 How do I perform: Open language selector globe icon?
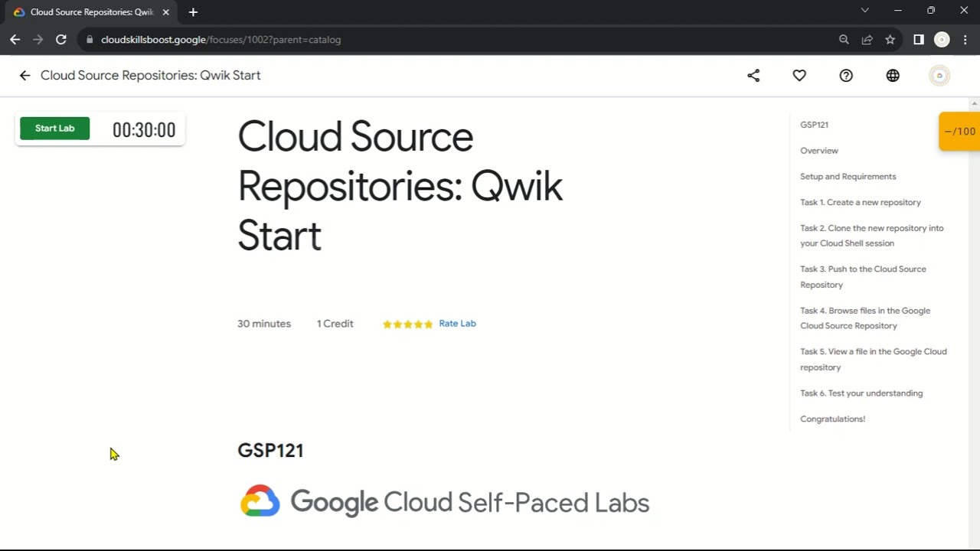(x=893, y=75)
